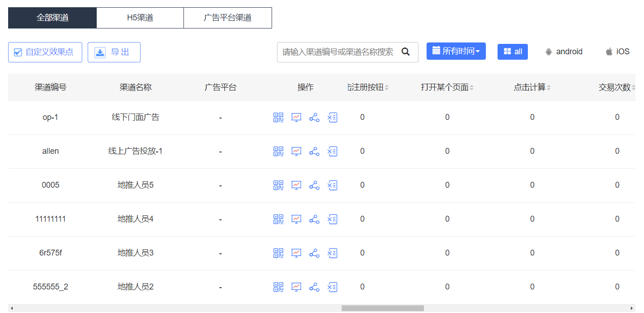
Task: Switch to 全部渠道 tab
Action: pos(52,18)
